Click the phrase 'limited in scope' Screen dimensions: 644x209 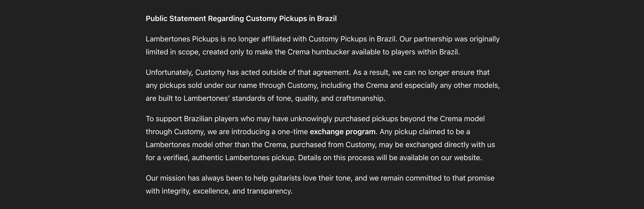(172, 52)
